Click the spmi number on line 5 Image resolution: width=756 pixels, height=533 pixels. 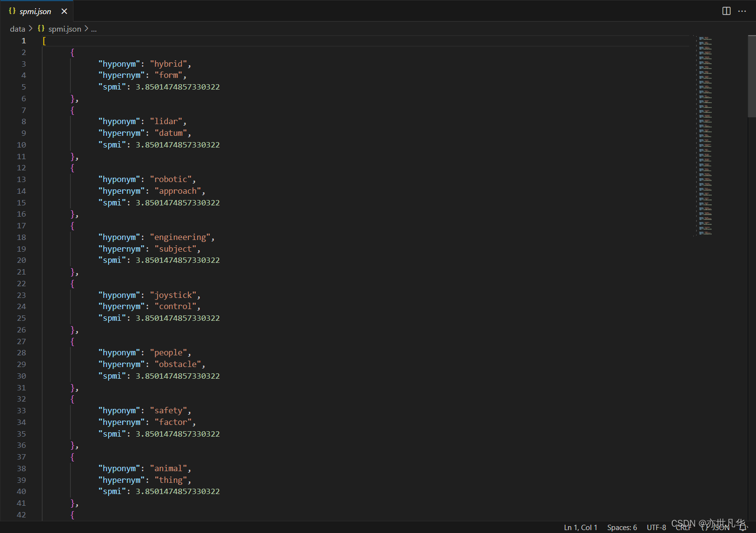(178, 87)
